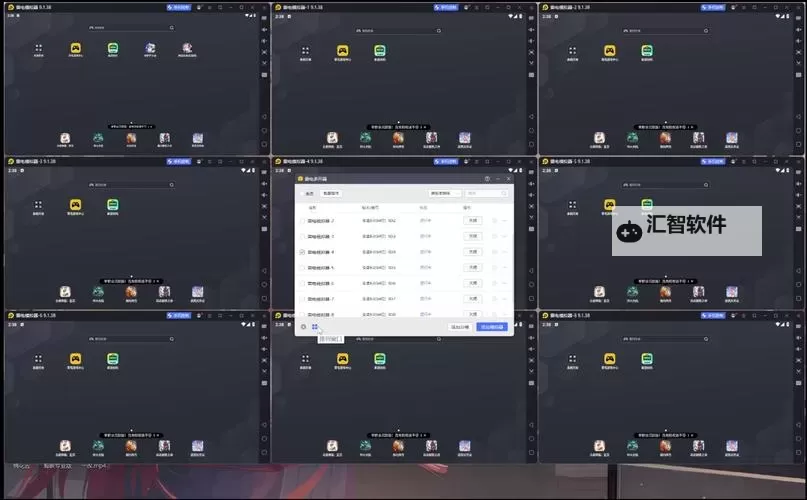Launch the green app icon in 雷电模拟器-3 window
This screenshot has width=807, height=500.
click(x=113, y=205)
